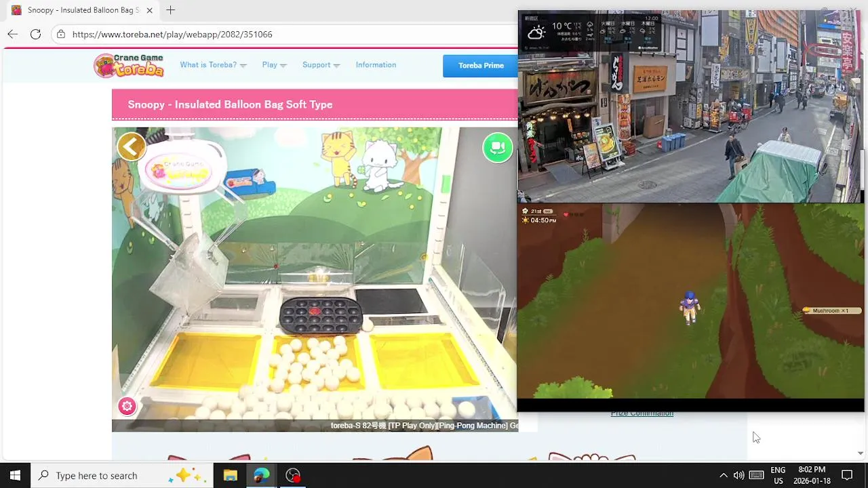Select the Snoopy - Insulated Balloon Bag Soft Type heading
Screen dimensions: 868x488
pyautogui.click(x=230, y=104)
